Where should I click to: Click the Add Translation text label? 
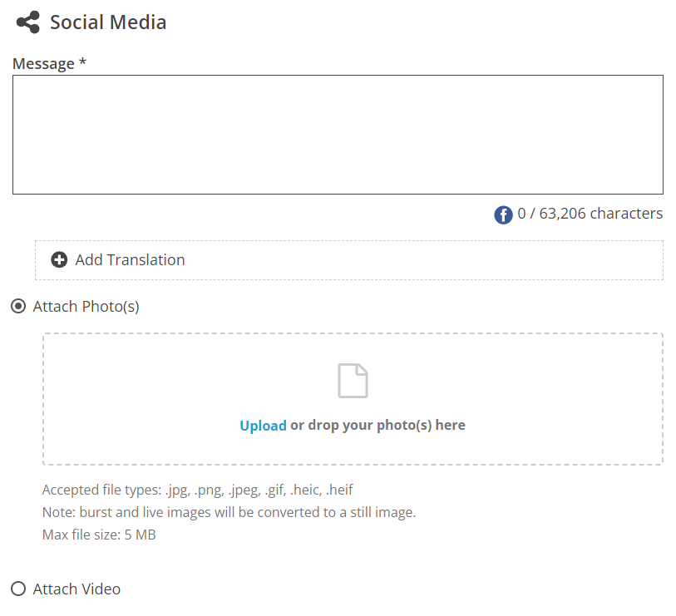click(x=131, y=260)
